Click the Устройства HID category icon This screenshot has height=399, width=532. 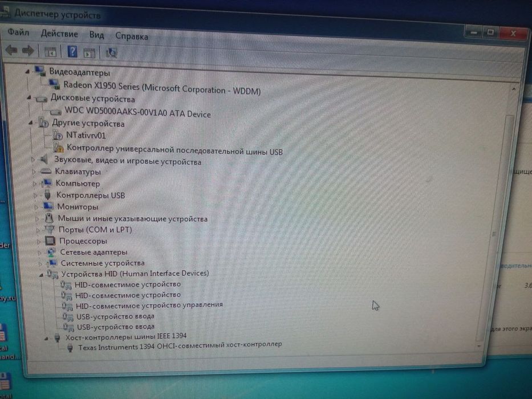[x=53, y=274]
